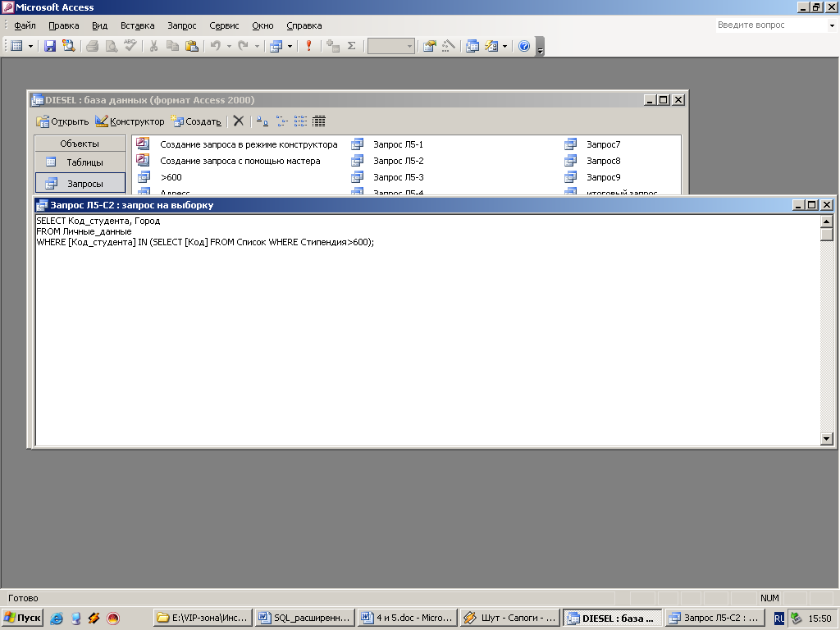The height and width of the screenshot is (630, 840).
Task: Switch to Small Icons view in DIESEL window
Action: [x=282, y=121]
